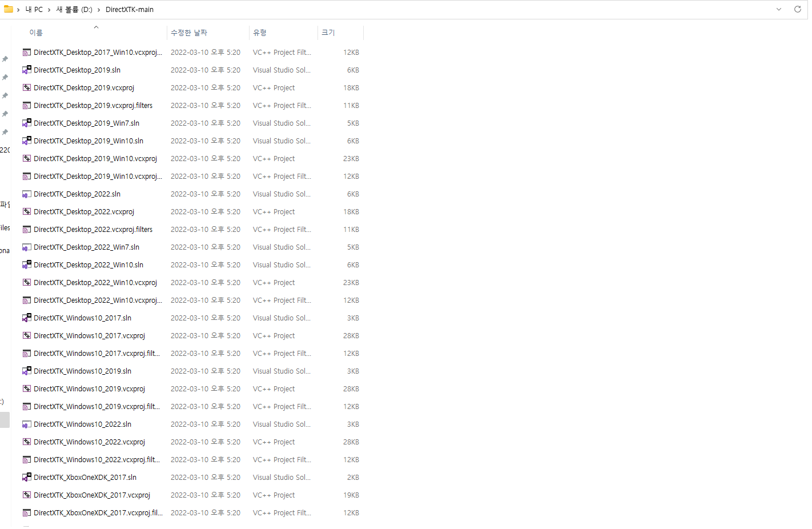This screenshot has width=812, height=529.
Task: Click the date of DirectXTK_Desktop_2019.sln row
Action: coord(206,70)
